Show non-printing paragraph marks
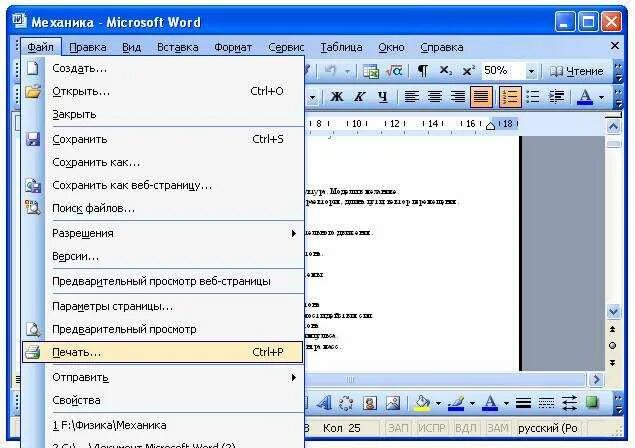Image resolution: width=635 pixels, height=448 pixels. coord(422,71)
